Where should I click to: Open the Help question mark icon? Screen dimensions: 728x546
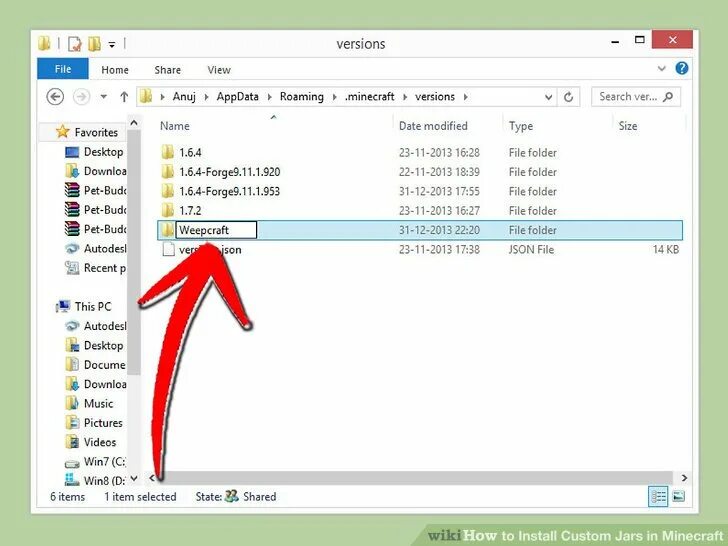pos(682,68)
